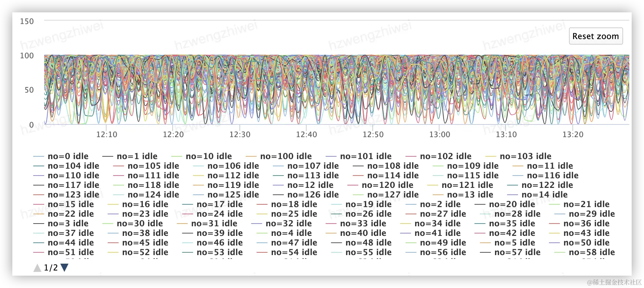The image size is (644, 288).
Task: Select the "no=116 idle" legend item
Action: tap(545, 176)
